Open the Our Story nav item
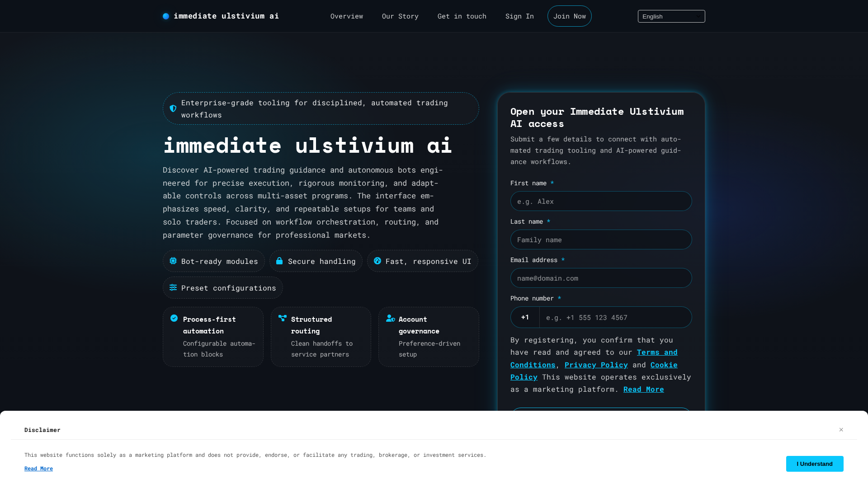Viewport: 868px width, 488px height. [400, 16]
